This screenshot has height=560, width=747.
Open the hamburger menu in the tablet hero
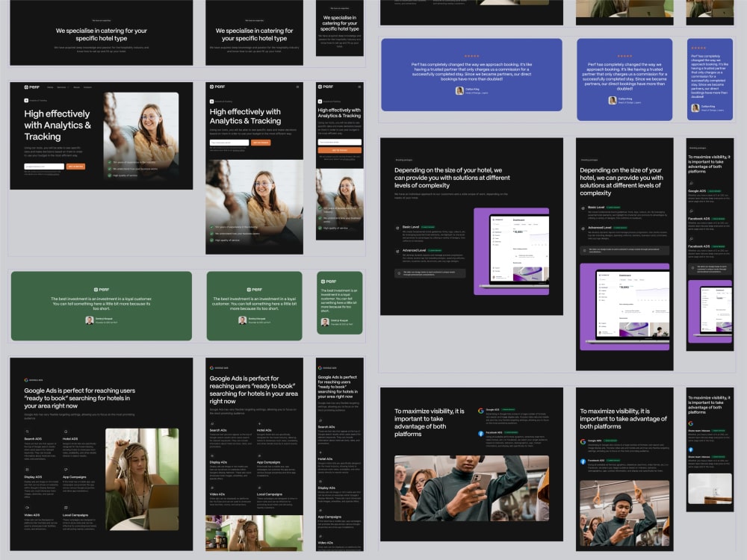(298, 87)
